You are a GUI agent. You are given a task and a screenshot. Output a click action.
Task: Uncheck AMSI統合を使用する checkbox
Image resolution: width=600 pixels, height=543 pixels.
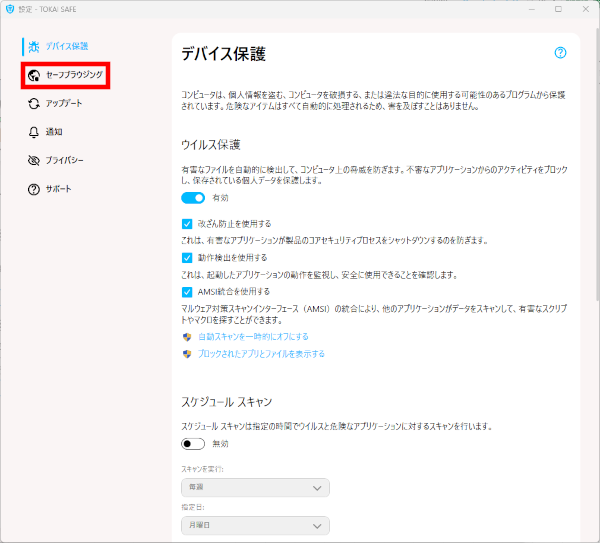tap(187, 291)
